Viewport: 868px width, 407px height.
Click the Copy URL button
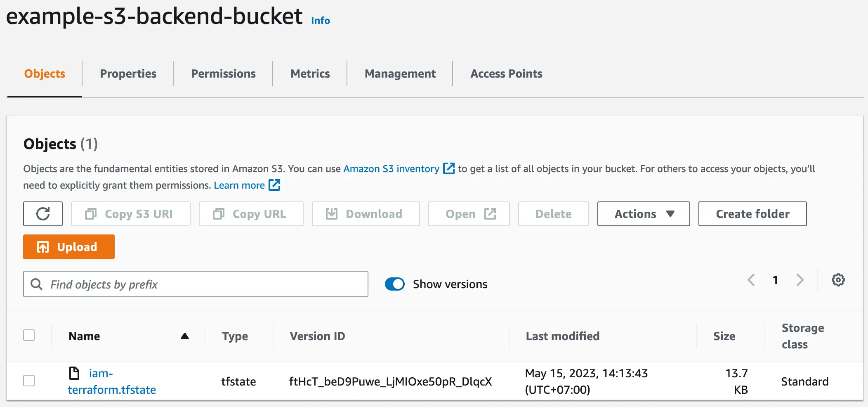(251, 214)
